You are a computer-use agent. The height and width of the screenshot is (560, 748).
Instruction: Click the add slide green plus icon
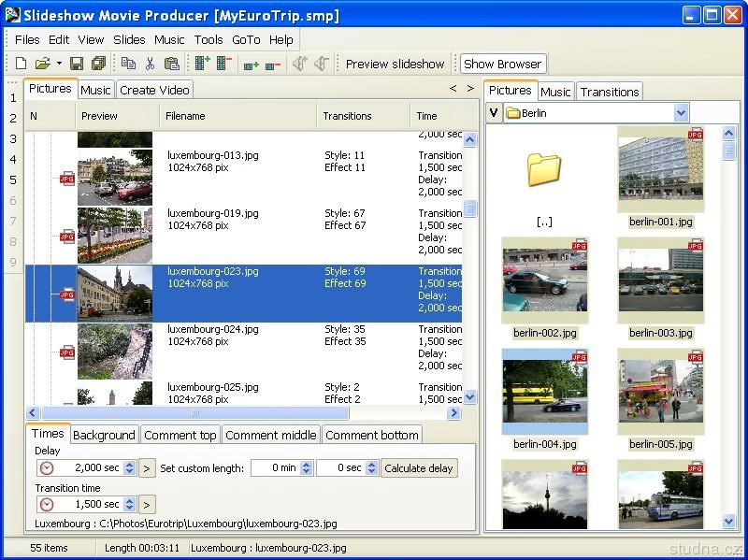click(203, 64)
